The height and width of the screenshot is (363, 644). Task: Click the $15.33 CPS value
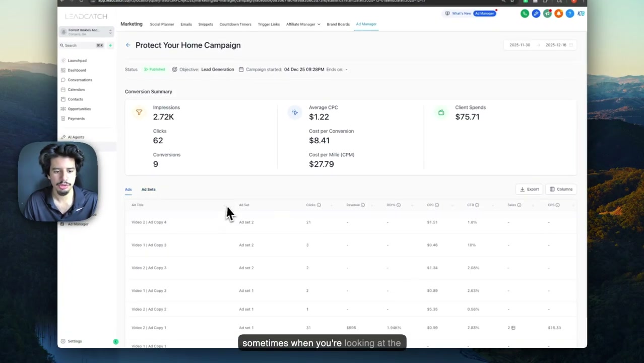coord(554,328)
